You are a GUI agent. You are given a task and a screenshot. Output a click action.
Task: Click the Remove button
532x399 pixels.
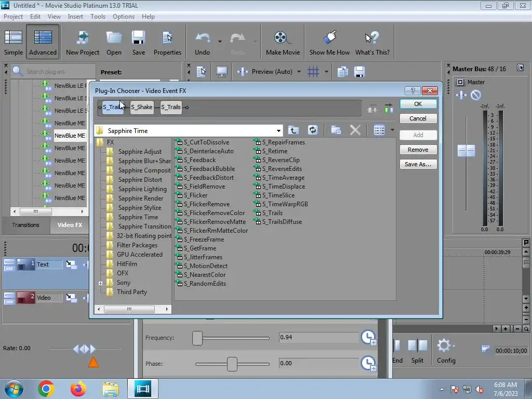click(x=418, y=150)
